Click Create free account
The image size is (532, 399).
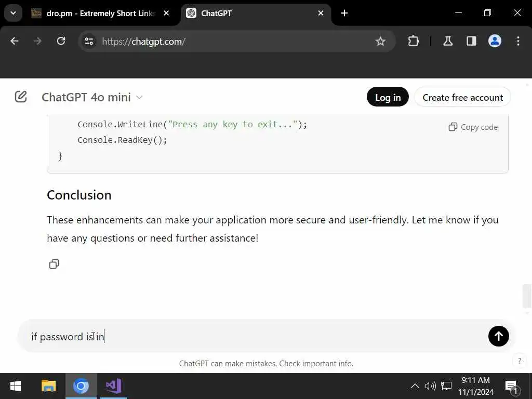[x=462, y=97]
